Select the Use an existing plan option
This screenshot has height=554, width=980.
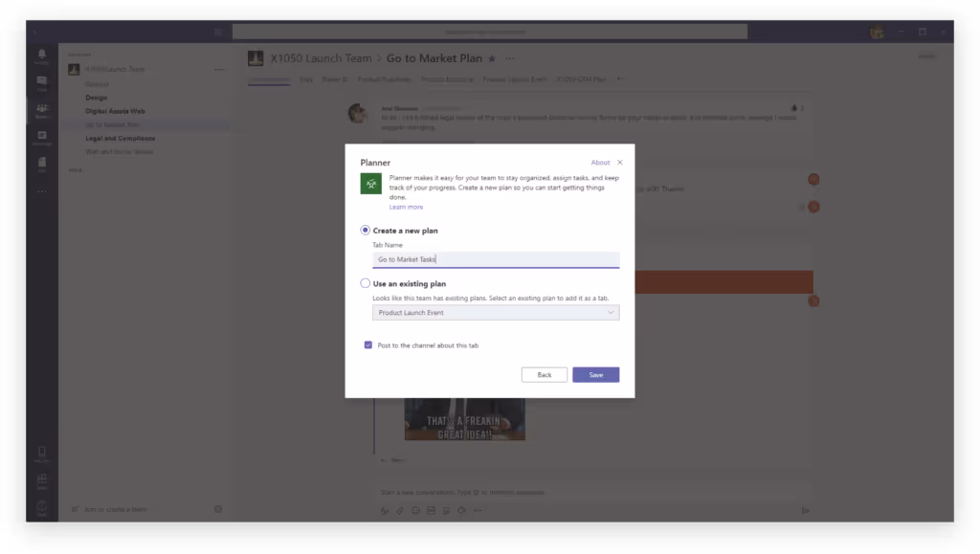tap(365, 283)
